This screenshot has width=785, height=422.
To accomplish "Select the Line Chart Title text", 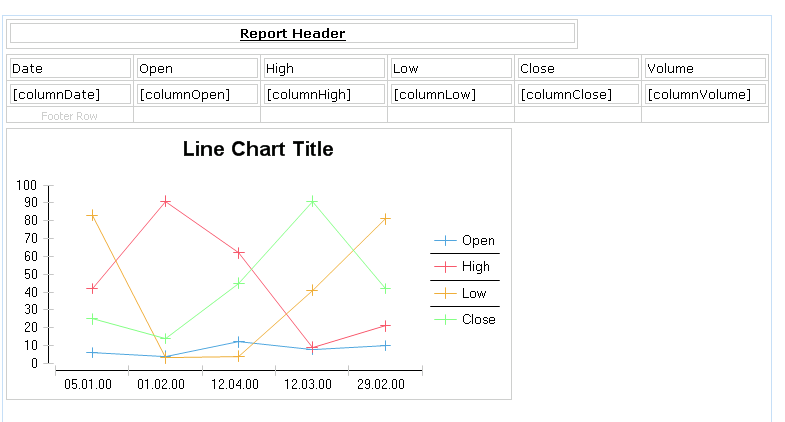I will coord(258,149).
